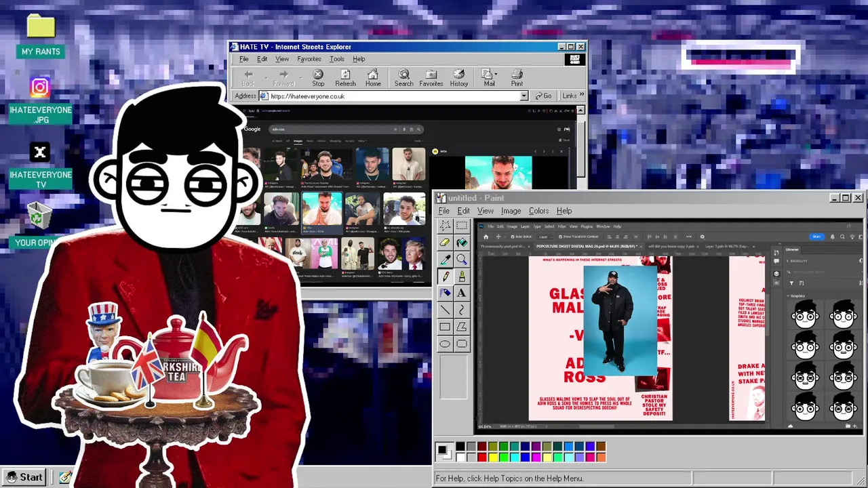The image size is (868, 488).
Task: Select the Airbrush spray tool
Action: coord(445,293)
